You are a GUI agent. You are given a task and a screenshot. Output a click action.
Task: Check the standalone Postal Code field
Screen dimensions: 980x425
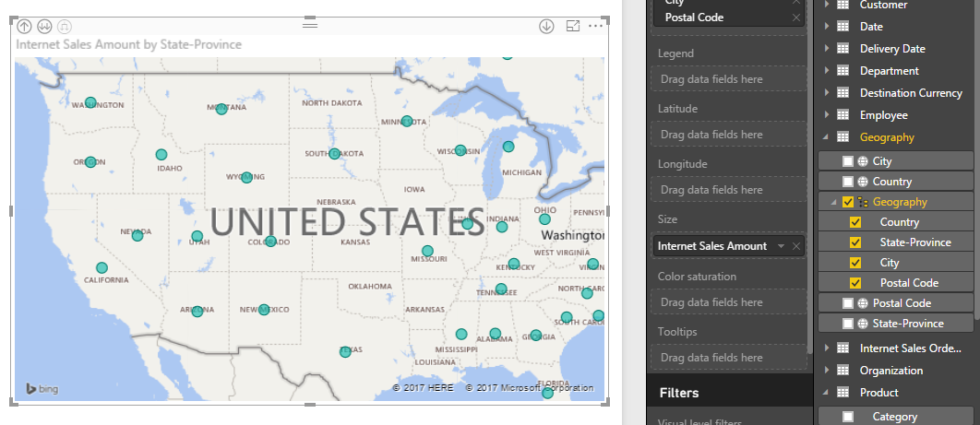click(847, 303)
